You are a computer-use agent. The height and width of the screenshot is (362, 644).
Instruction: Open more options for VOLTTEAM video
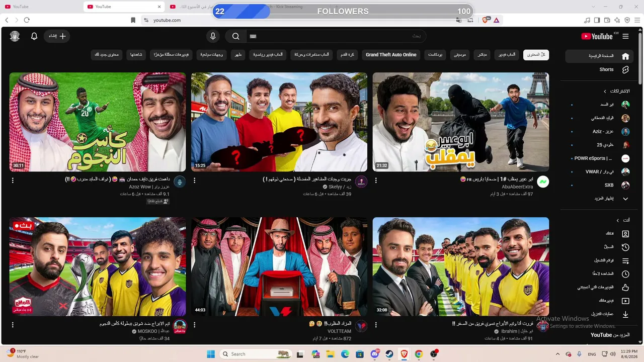click(194, 325)
